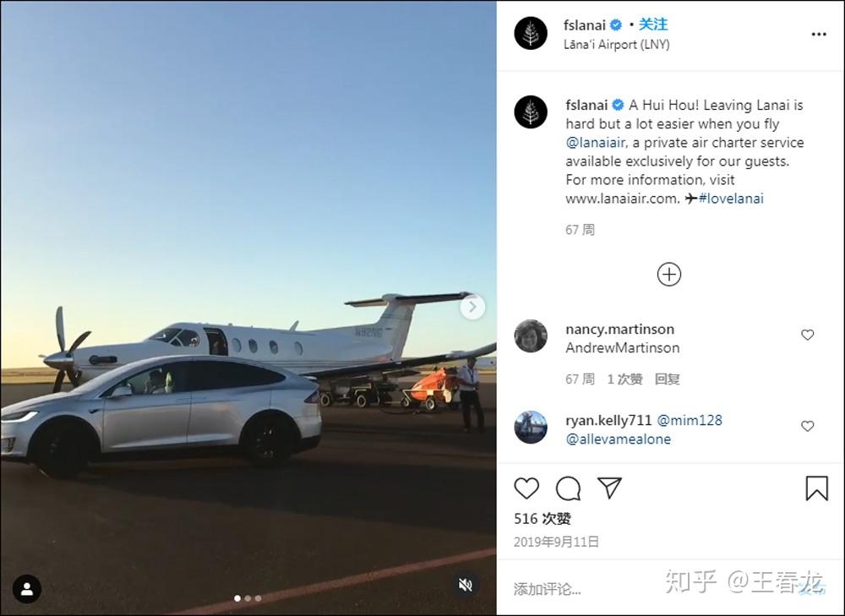Follow fslanai with the 关注 button
The width and height of the screenshot is (845, 616).
(652, 25)
